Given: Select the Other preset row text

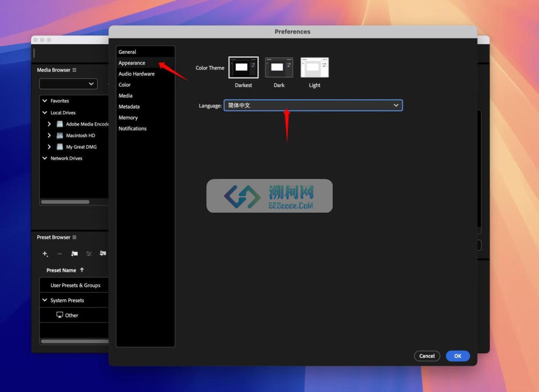Looking at the screenshot, I should 72,315.
